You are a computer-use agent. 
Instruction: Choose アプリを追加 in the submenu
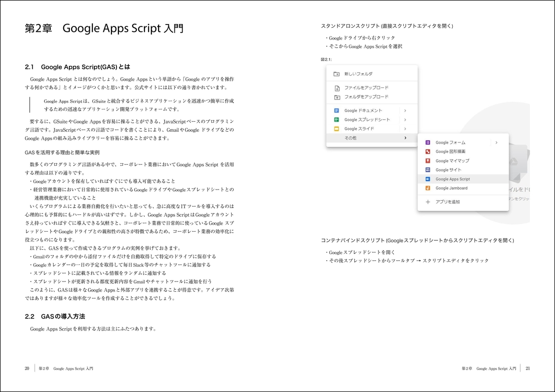(x=463, y=202)
